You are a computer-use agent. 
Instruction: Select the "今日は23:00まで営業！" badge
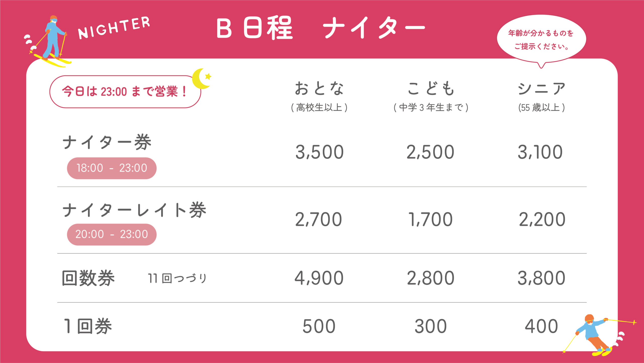tap(125, 91)
